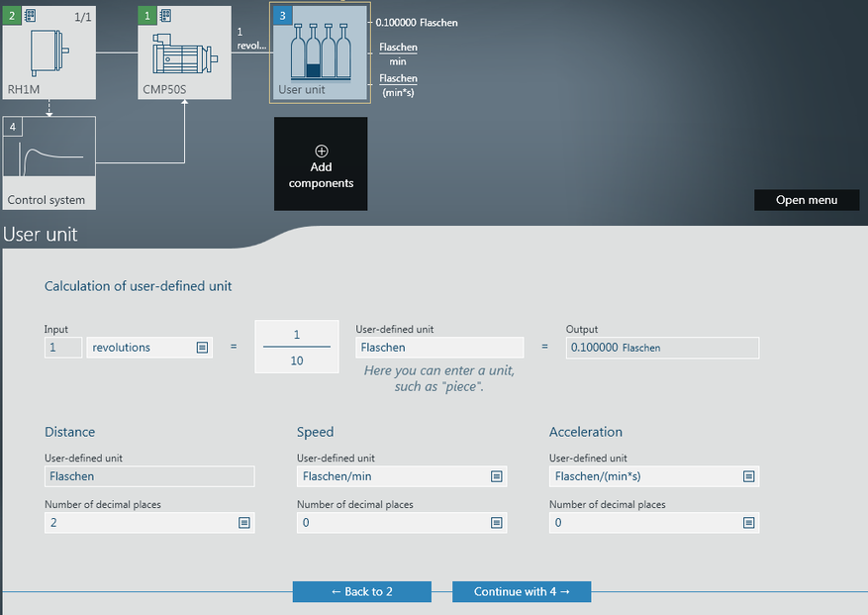
Task: Click the Output 0.100000 Flaschen field
Action: [x=662, y=348]
